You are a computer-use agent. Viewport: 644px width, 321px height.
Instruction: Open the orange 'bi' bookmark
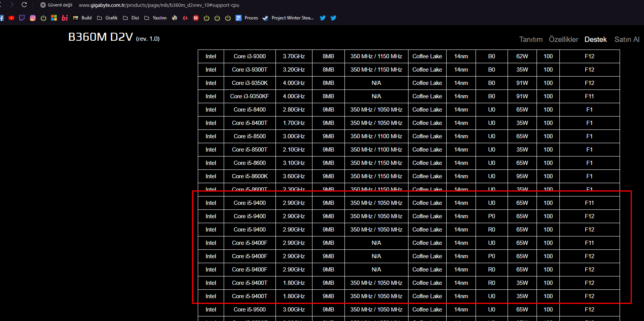coord(65,18)
